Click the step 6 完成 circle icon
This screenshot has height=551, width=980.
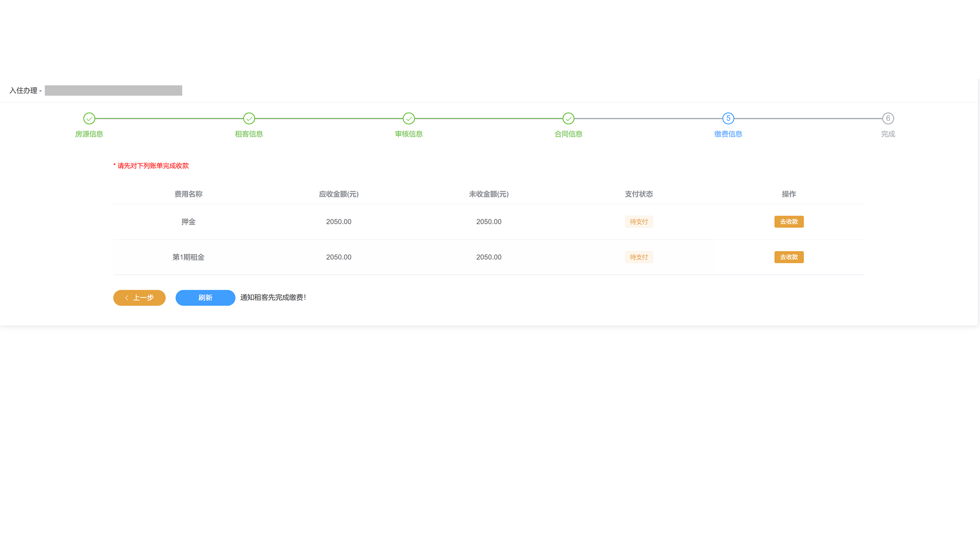[x=888, y=119]
